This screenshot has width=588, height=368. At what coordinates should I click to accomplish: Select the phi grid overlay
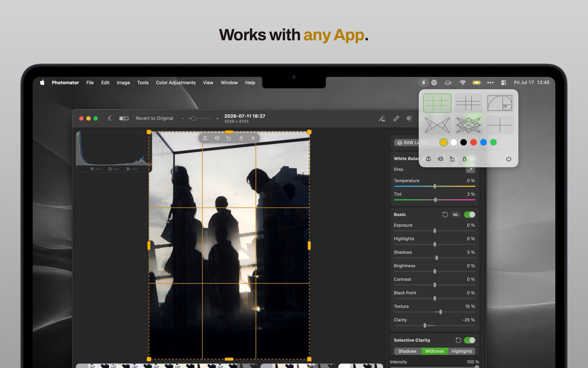coord(468,103)
